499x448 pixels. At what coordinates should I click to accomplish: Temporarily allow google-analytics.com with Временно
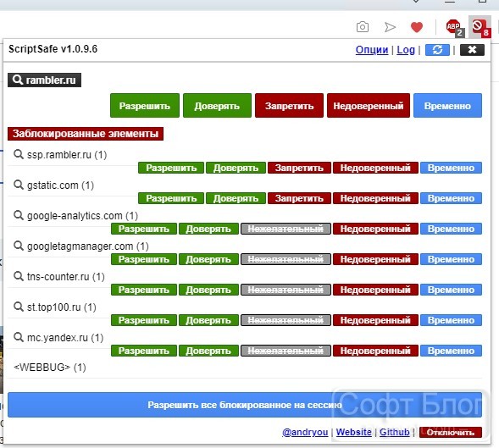[451, 229]
